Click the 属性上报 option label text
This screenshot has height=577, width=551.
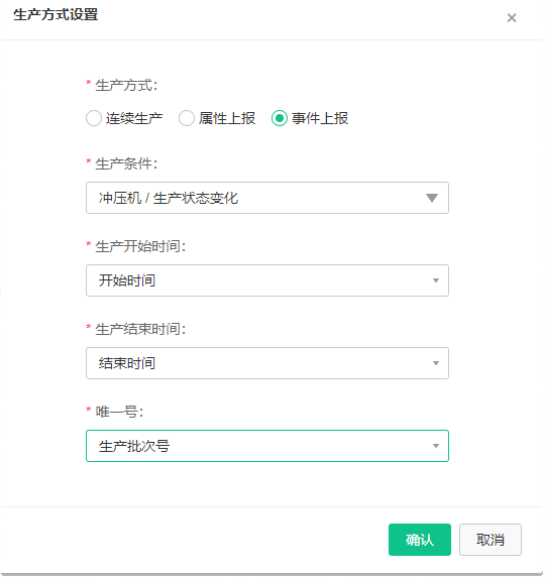(227, 118)
